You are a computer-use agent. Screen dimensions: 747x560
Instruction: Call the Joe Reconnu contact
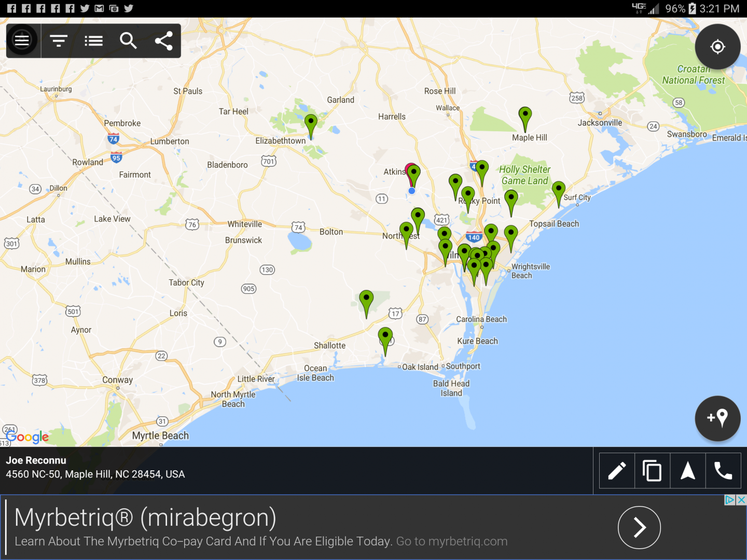click(723, 471)
